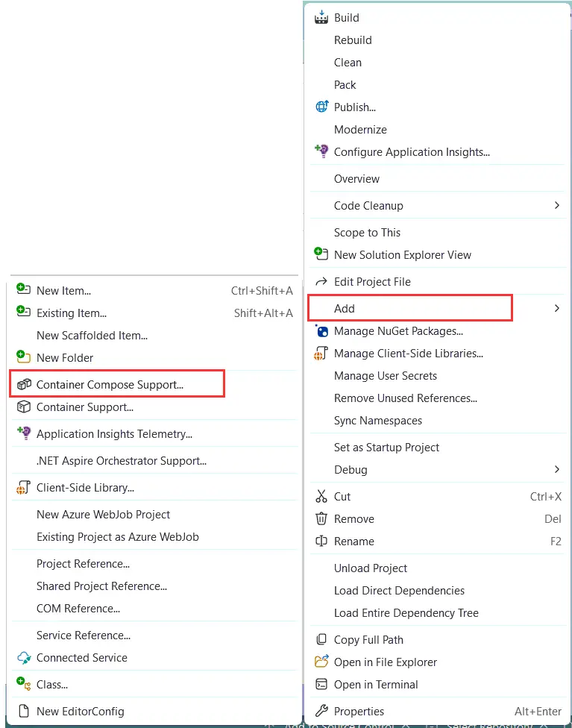572x728 pixels.
Task: Click the Container Compose Support container icon
Action: (x=23, y=383)
